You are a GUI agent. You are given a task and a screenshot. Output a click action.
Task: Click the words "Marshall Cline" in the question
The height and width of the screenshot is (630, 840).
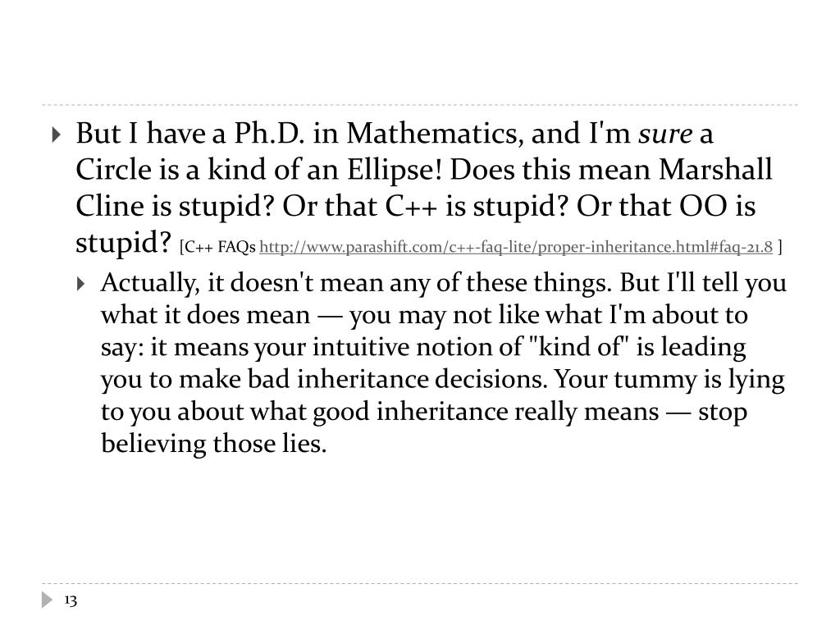click(714, 170)
